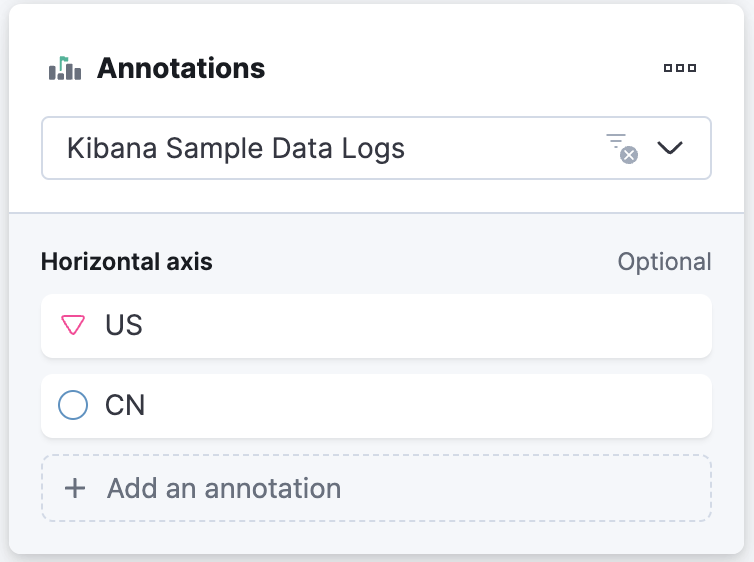754x562 pixels.
Task: Open the layer actions three-squares menu
Action: tap(679, 68)
